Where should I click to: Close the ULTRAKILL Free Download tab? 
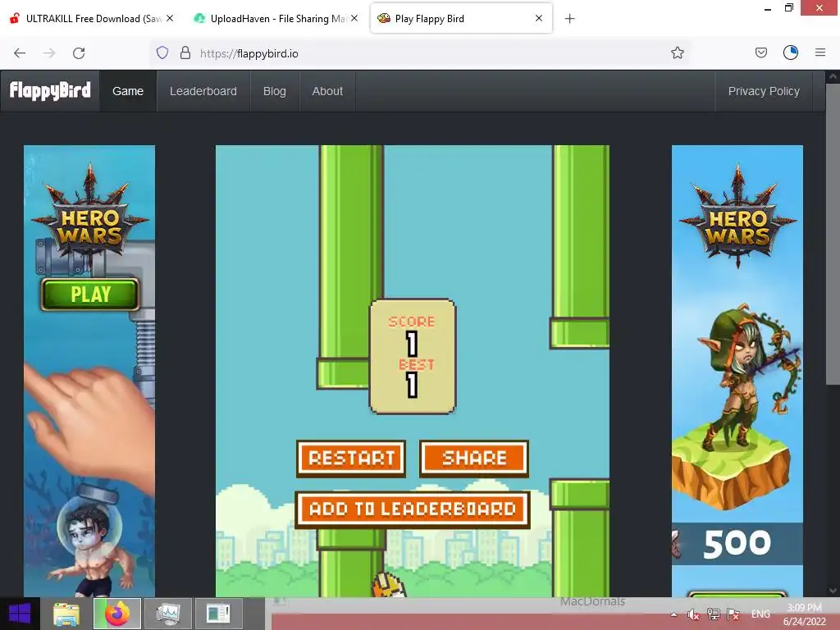170,18
